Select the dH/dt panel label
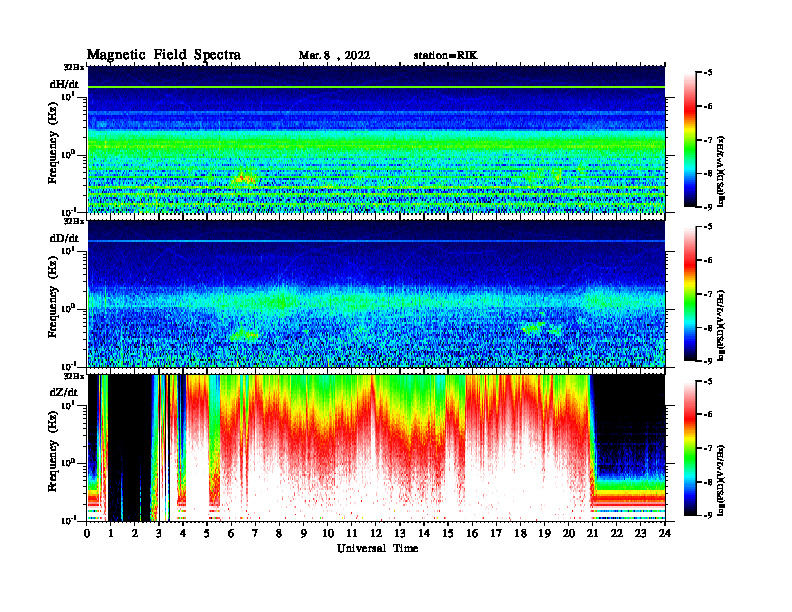 click(x=64, y=84)
